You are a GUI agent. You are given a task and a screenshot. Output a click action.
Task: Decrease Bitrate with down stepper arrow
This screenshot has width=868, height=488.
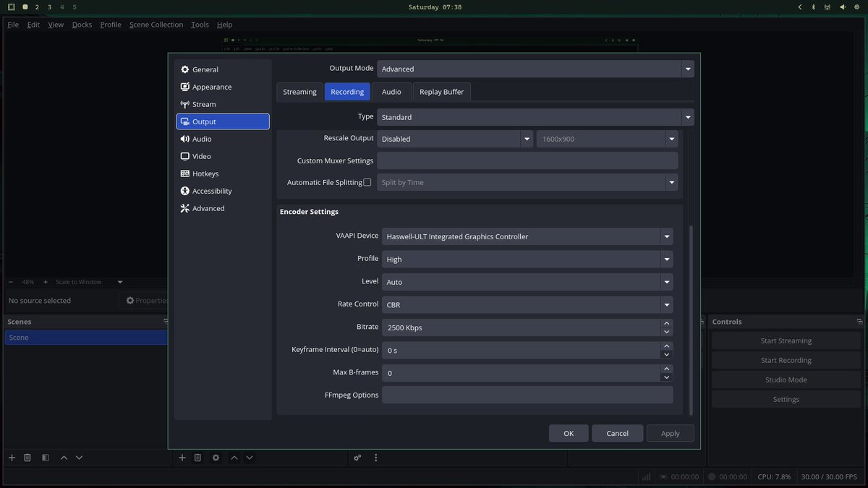(667, 332)
